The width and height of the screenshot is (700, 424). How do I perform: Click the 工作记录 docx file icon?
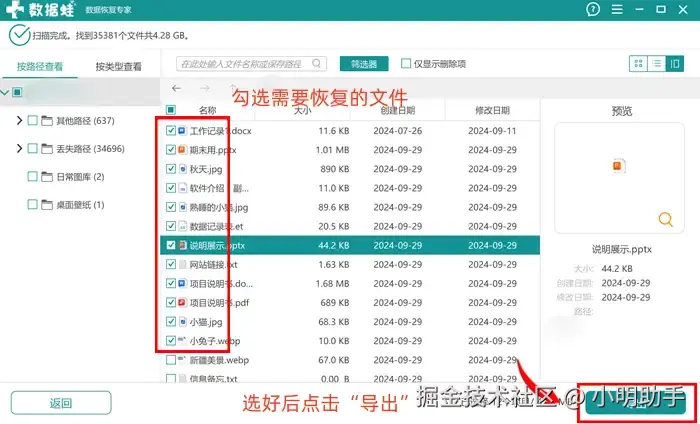pyautogui.click(x=182, y=131)
